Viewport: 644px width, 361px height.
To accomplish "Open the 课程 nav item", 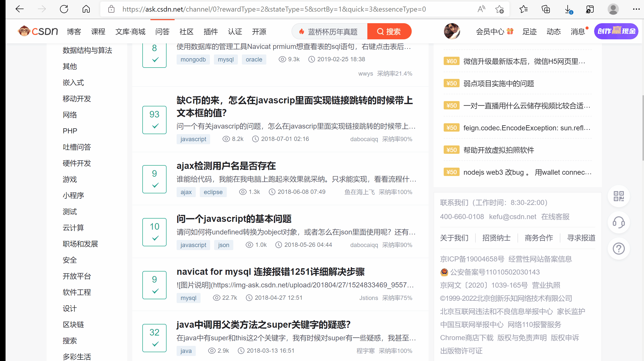I will pyautogui.click(x=98, y=32).
